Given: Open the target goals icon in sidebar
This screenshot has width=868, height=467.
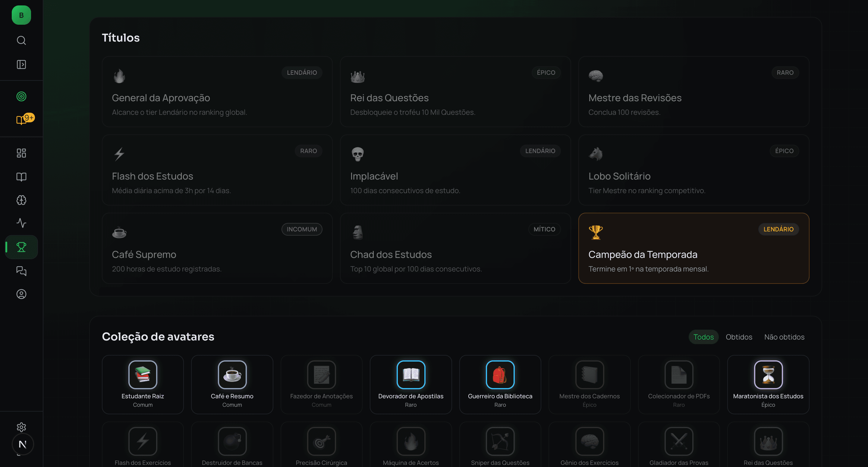Looking at the screenshot, I should click(21, 96).
